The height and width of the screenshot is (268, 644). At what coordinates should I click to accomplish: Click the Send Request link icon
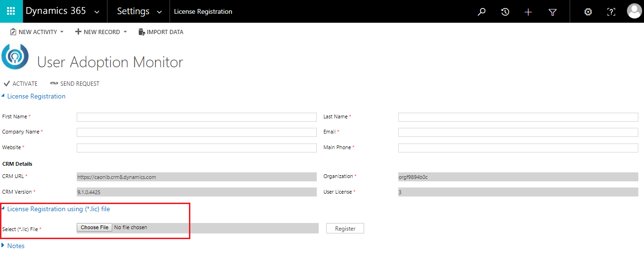(54, 83)
